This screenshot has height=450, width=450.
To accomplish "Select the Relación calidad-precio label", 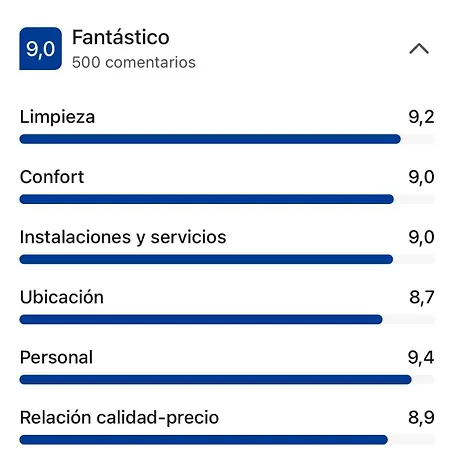I will click(119, 417).
